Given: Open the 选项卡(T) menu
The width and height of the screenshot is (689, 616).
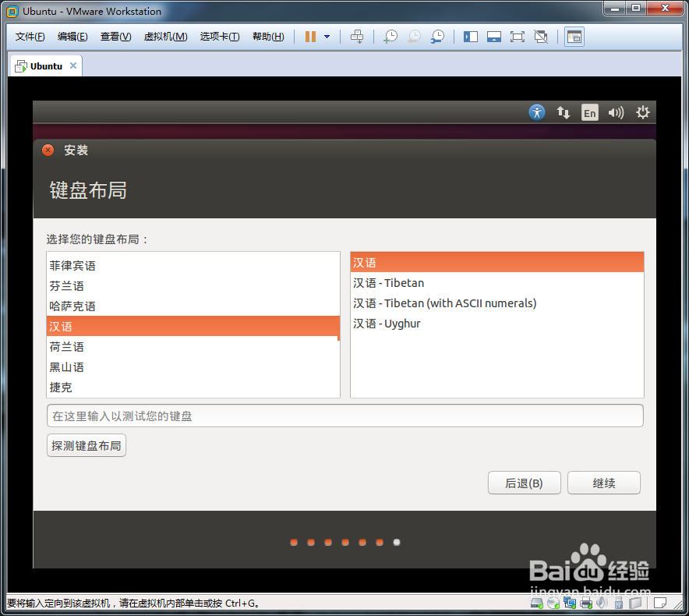Looking at the screenshot, I should click(x=220, y=37).
